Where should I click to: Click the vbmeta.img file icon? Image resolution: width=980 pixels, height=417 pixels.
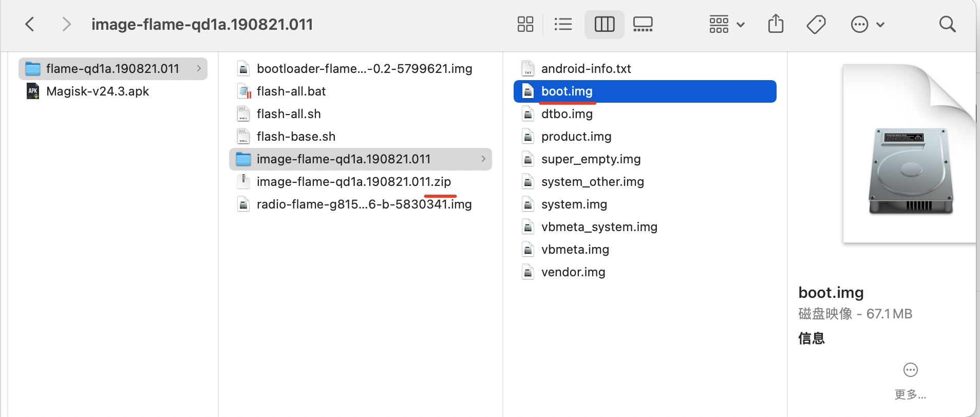coord(528,250)
